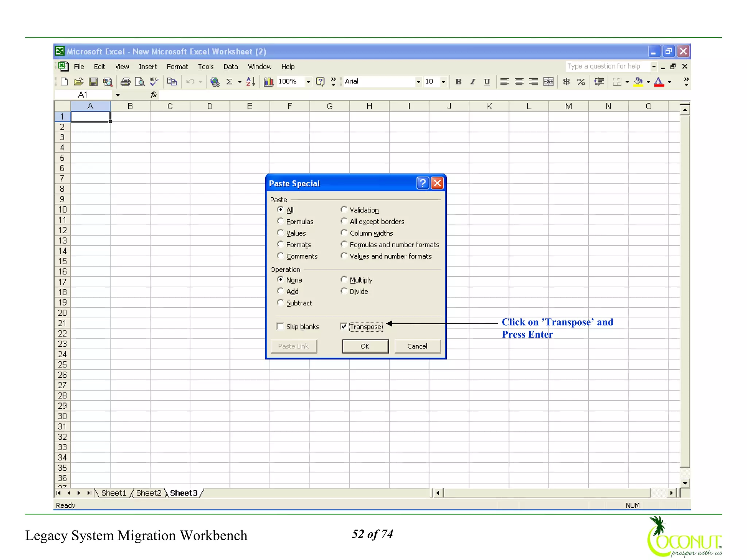
Task: Click the Copy toolbar icon
Action: click(x=172, y=82)
